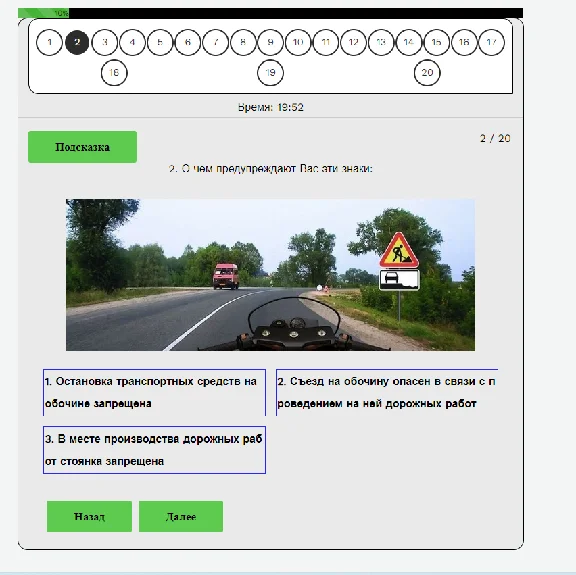Jump to question 18 circle
The width and height of the screenshot is (576, 575).
114,72
